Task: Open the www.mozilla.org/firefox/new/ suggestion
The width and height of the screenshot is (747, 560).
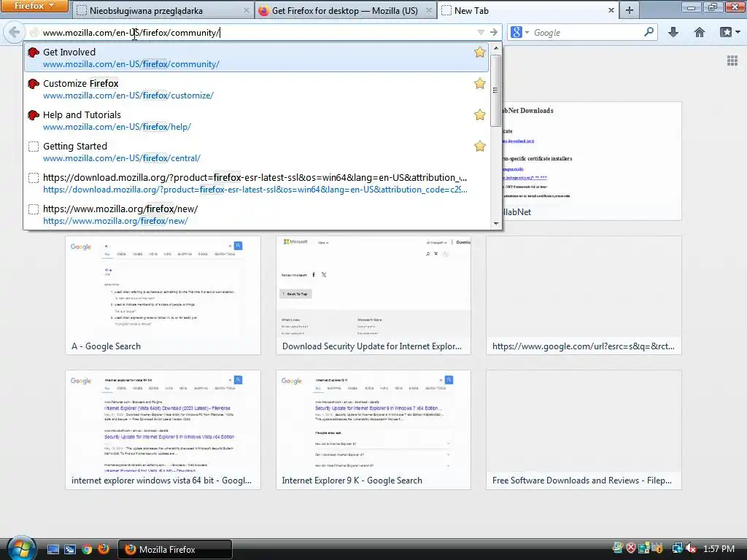Action: (x=257, y=215)
